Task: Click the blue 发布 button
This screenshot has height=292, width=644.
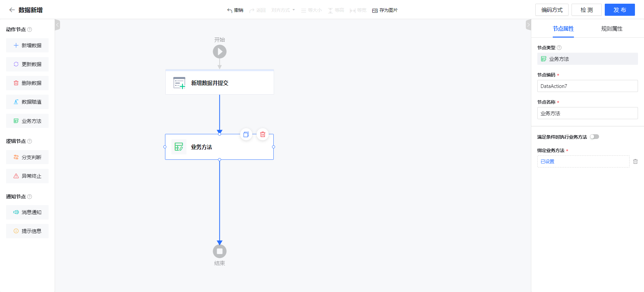Action: (x=620, y=10)
